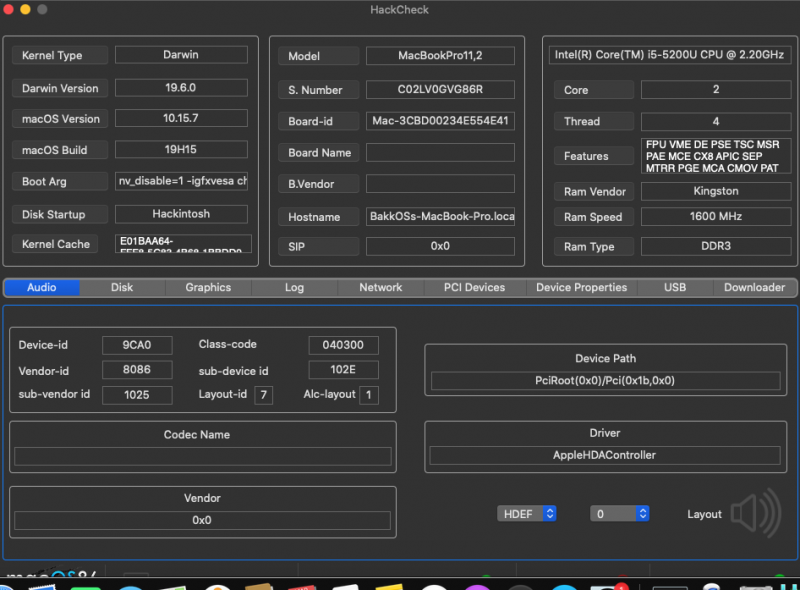Open the Device Properties tab
The image size is (800, 590).
click(581, 287)
